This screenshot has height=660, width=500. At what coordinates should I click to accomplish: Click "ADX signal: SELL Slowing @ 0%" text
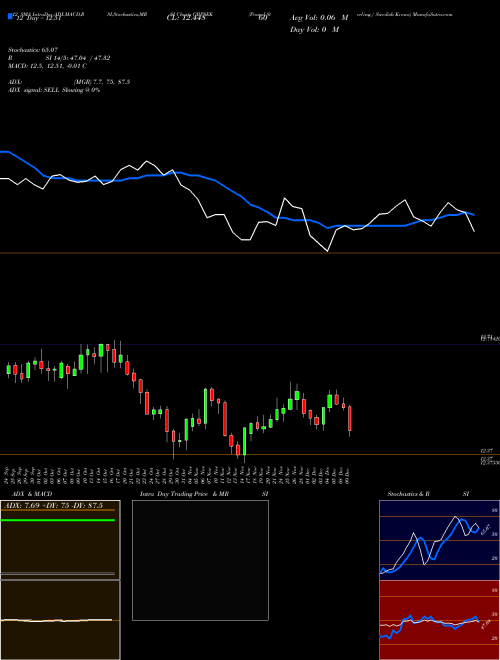click(54, 90)
